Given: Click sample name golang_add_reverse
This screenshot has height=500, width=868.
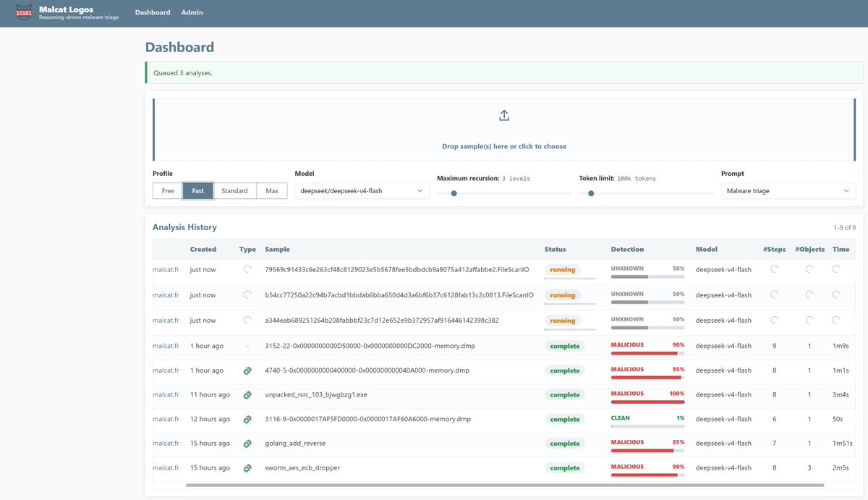Looking at the screenshot, I should (297, 443).
